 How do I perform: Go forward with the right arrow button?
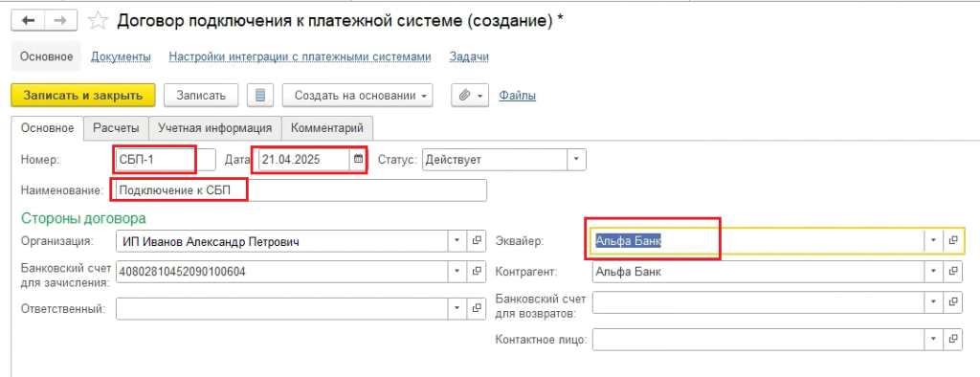click(60, 21)
